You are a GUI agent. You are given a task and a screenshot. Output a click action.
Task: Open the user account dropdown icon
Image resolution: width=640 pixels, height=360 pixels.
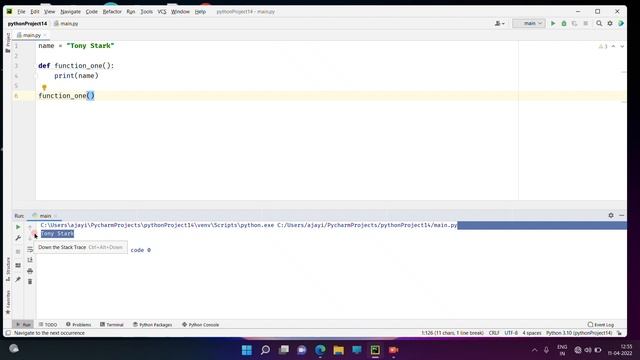500,24
